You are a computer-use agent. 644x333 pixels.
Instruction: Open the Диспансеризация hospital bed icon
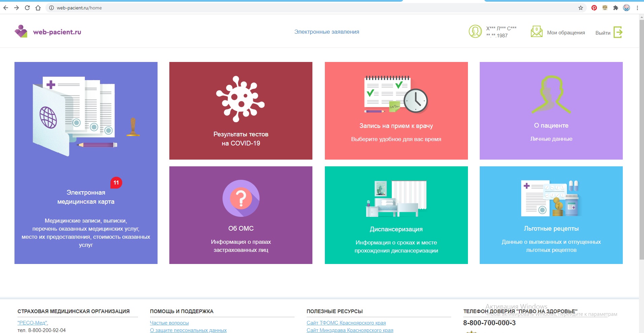(x=396, y=199)
